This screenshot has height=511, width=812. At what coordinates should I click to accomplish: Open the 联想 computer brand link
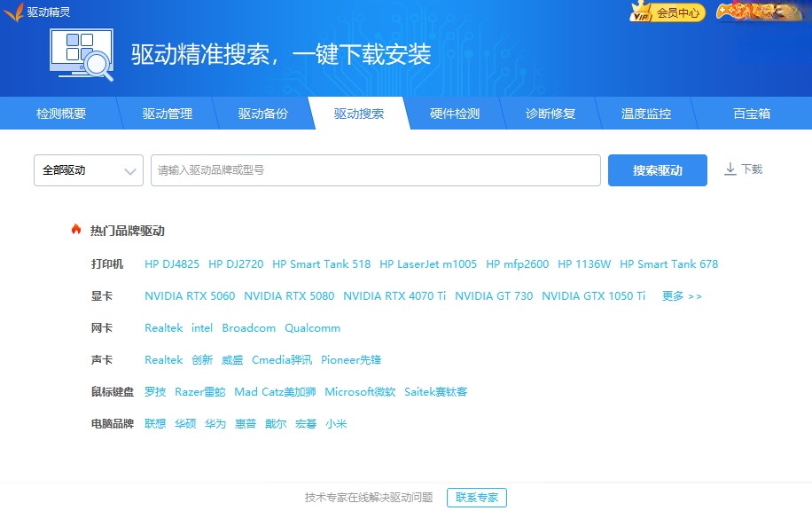click(155, 423)
